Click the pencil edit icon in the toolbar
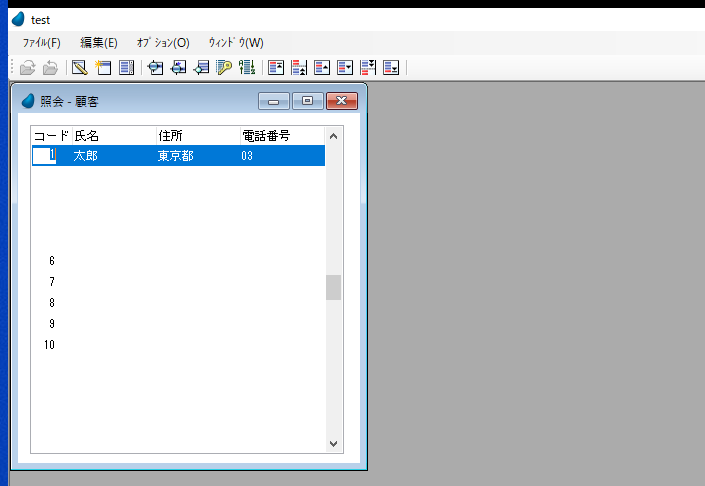 tap(79, 68)
